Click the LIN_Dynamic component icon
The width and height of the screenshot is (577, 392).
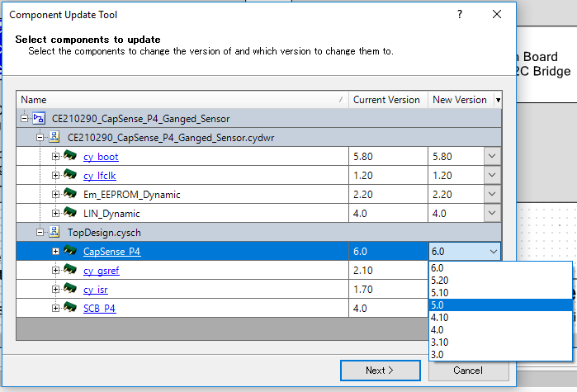[x=71, y=213]
